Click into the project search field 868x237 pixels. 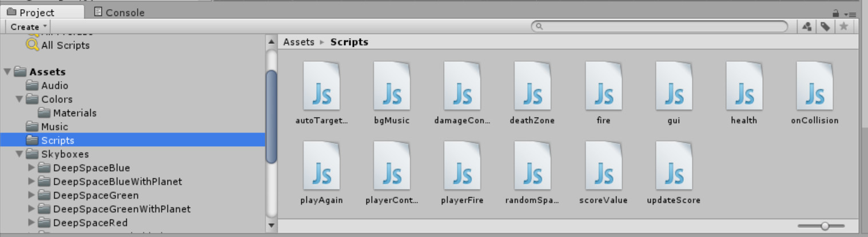[x=659, y=26]
